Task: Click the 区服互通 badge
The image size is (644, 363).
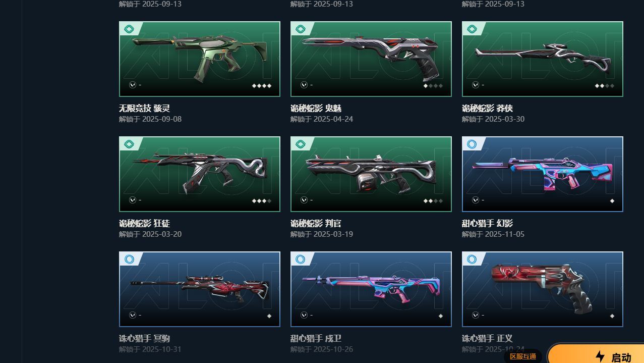Action: [523, 356]
